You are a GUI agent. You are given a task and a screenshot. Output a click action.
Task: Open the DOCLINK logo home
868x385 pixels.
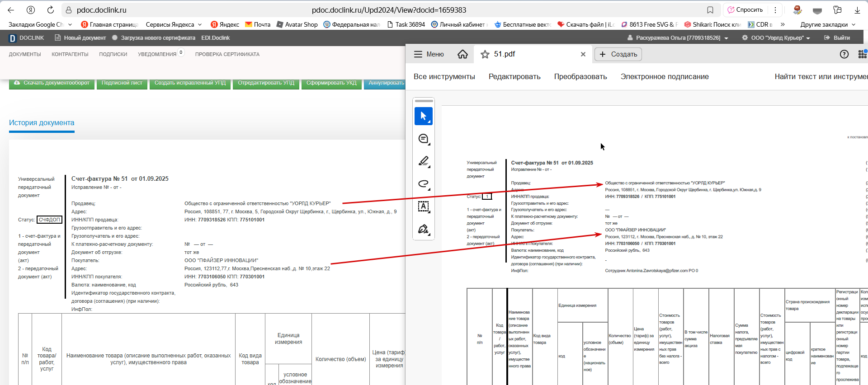(27, 38)
